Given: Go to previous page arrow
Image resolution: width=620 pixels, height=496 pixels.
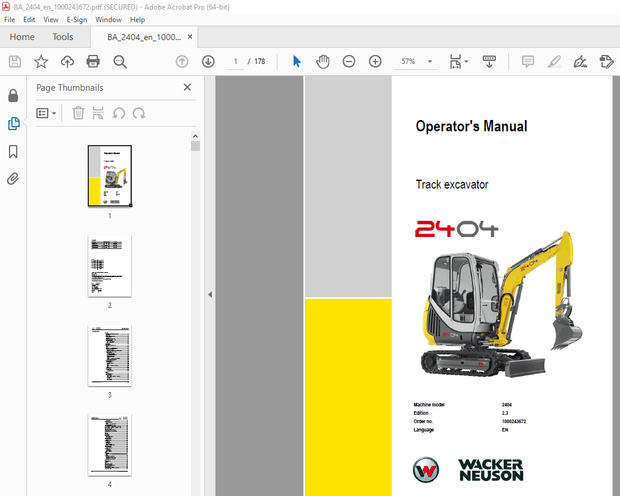Looking at the screenshot, I should 182,62.
